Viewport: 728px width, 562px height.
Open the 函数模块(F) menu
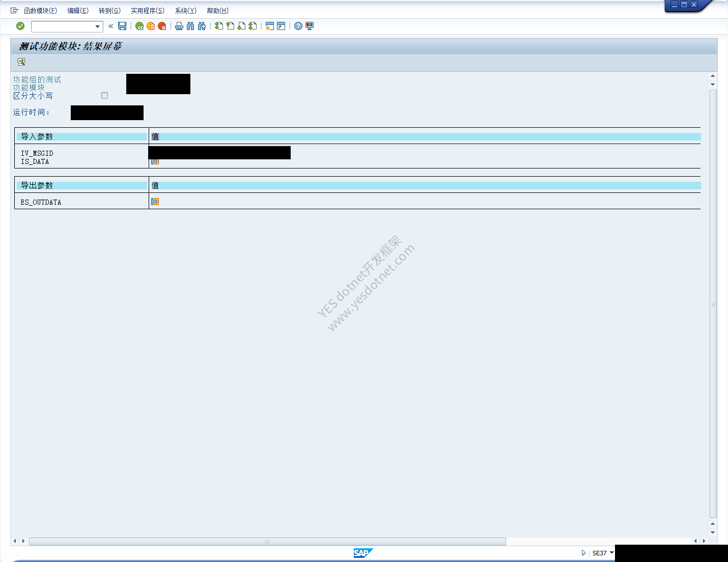(x=40, y=11)
